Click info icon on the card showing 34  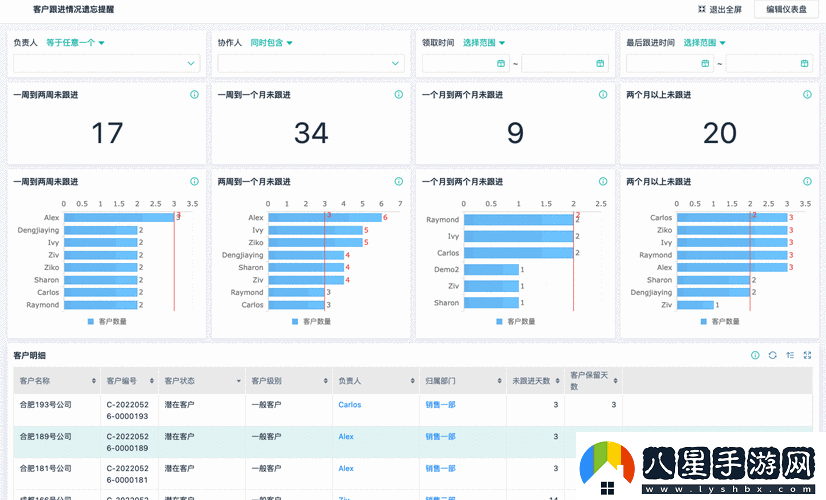click(399, 94)
